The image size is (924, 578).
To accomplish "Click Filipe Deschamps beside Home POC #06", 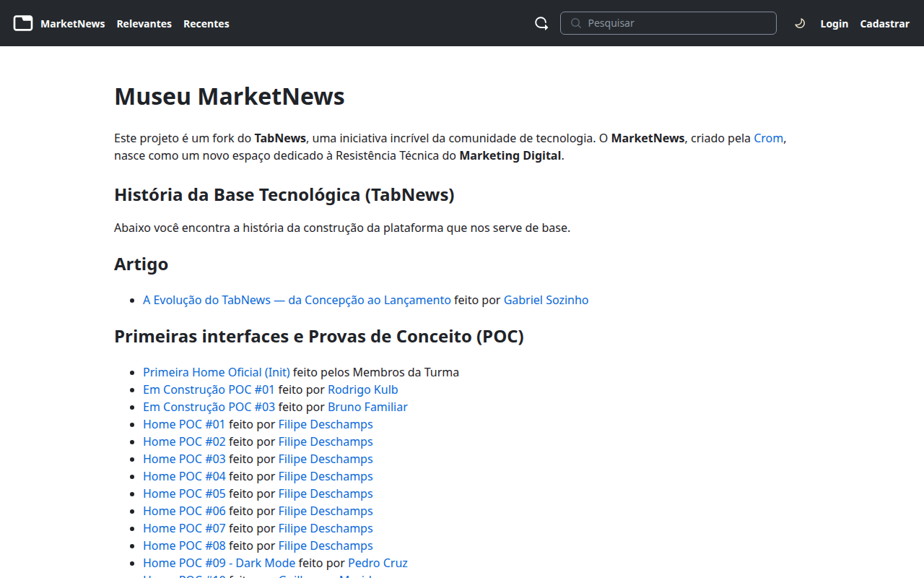I will (326, 511).
